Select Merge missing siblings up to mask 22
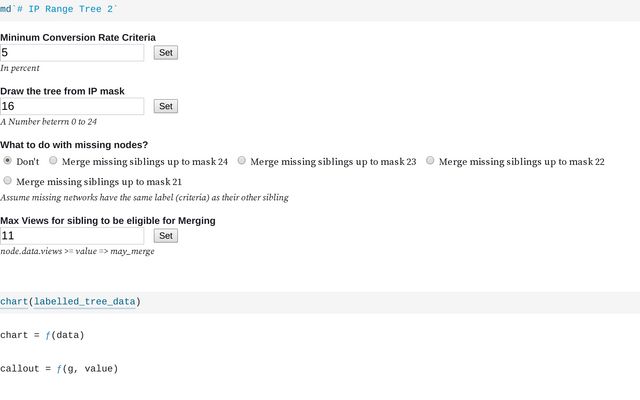The height and width of the screenshot is (400, 640). click(x=430, y=160)
